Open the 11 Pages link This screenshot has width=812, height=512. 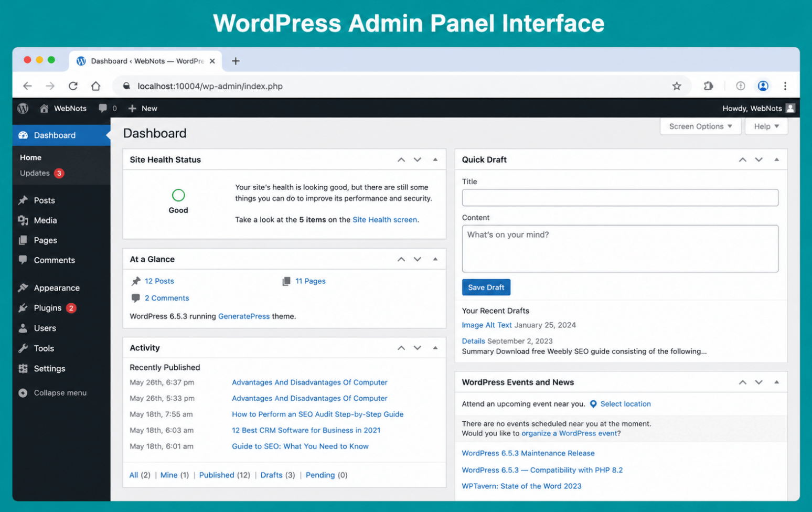310,281
